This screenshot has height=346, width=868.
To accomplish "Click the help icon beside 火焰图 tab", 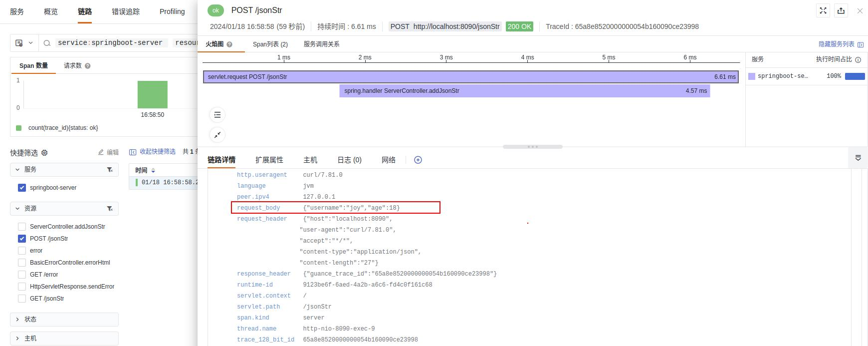I will [x=229, y=44].
